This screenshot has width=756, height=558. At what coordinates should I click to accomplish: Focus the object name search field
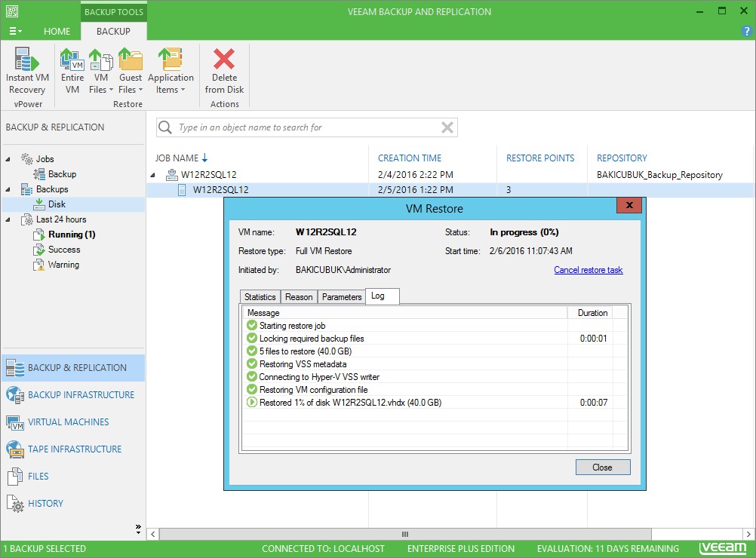click(x=306, y=127)
